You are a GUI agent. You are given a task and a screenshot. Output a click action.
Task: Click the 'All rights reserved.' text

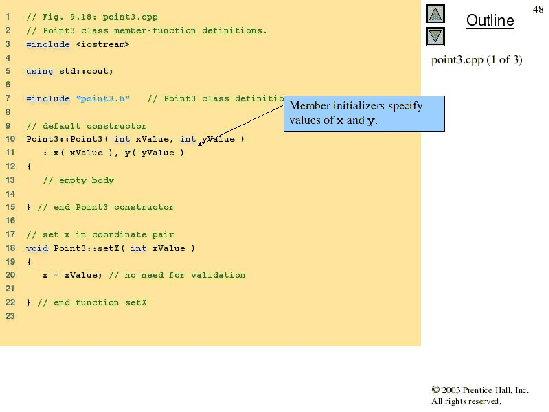pyautogui.click(x=466, y=401)
